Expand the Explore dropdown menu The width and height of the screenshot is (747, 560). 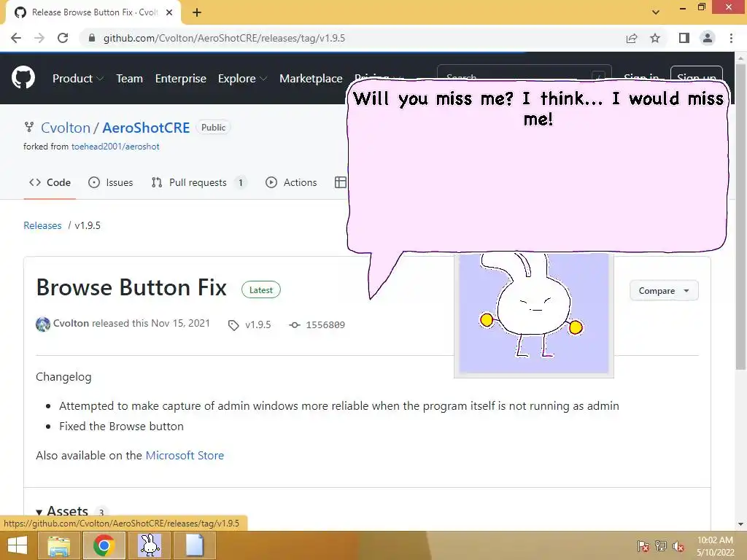pos(242,79)
